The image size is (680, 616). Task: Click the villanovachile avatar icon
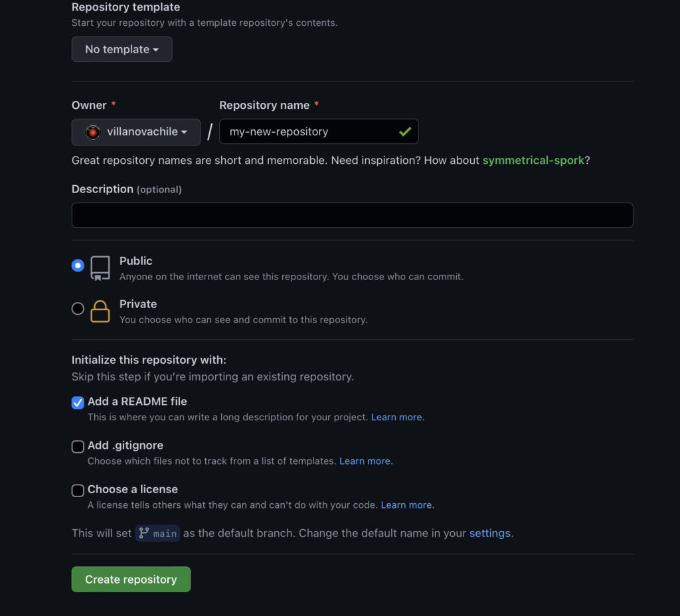(92, 132)
